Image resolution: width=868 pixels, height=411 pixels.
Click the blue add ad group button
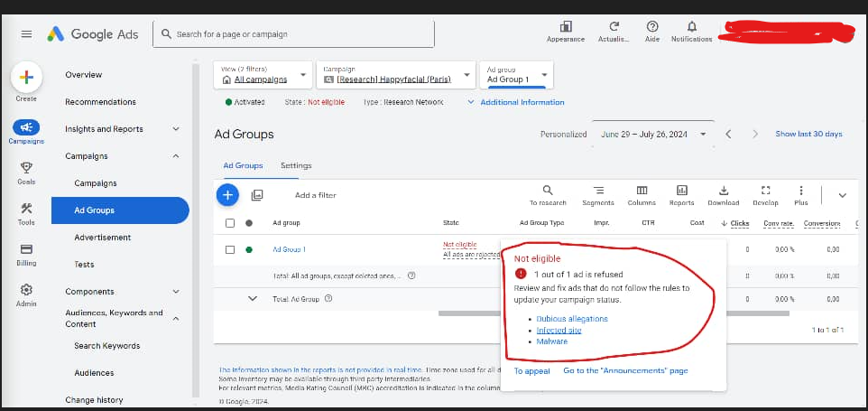coord(227,195)
